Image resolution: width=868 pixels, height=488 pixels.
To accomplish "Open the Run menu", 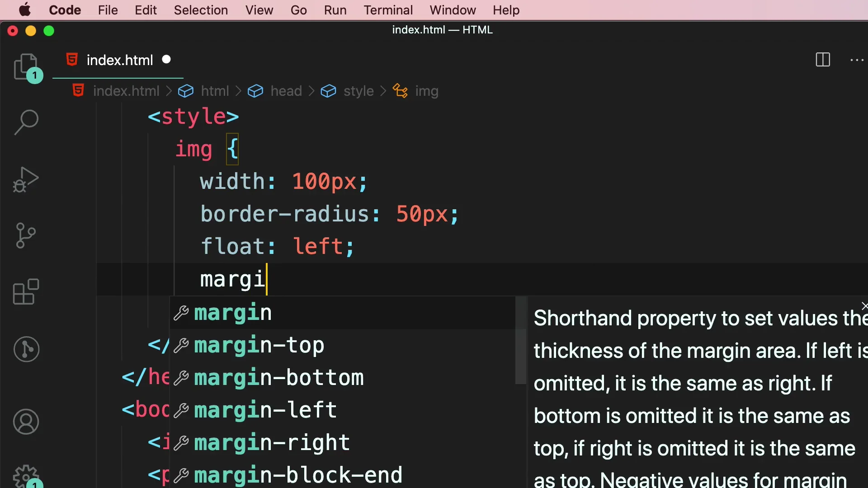I will (x=335, y=10).
